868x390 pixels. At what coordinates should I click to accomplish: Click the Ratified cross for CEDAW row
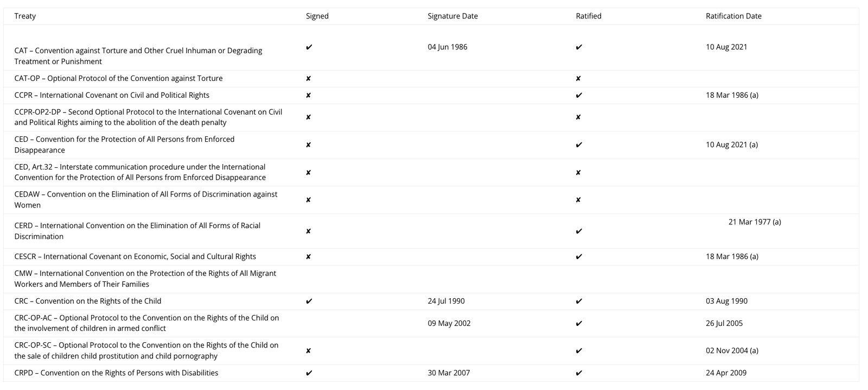[578, 200]
